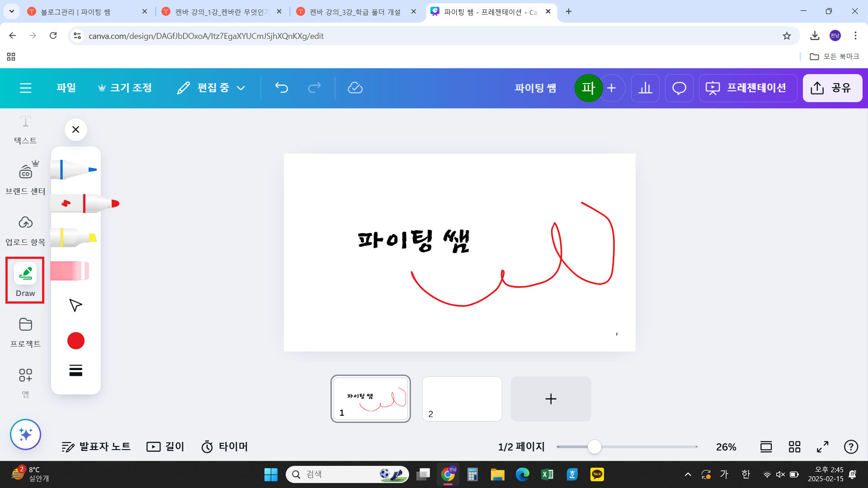Enter fullscreen view from the status bar
Screen dimensions: 868x488
(x=822, y=447)
